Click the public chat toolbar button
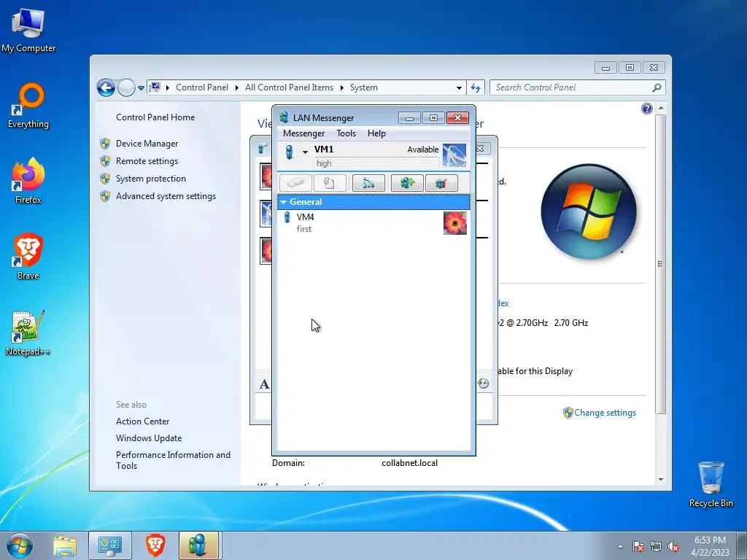 click(x=441, y=183)
